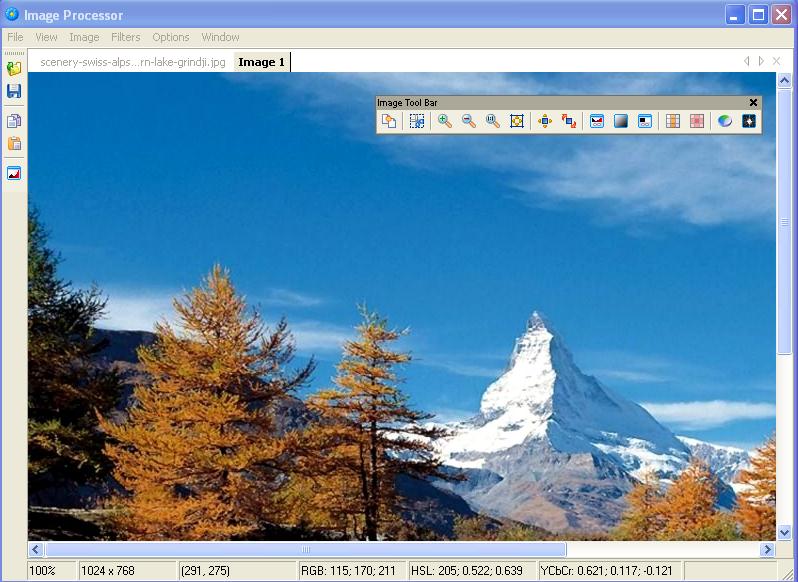Open the View menu

[46, 37]
